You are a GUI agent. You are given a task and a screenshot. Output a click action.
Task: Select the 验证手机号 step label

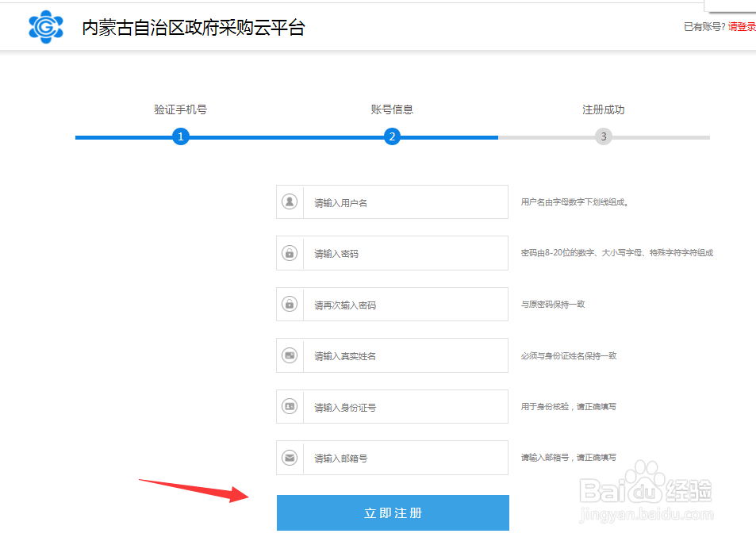pyautogui.click(x=181, y=109)
